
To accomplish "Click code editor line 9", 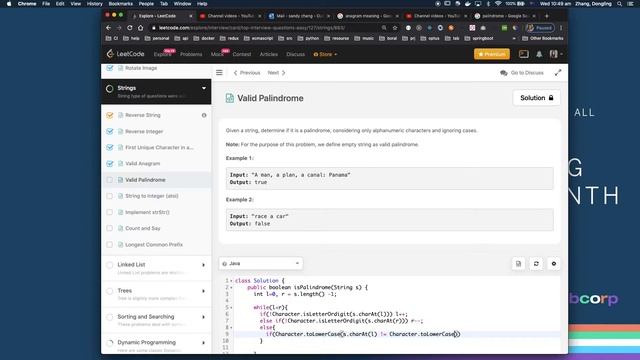I will click(x=396, y=334).
